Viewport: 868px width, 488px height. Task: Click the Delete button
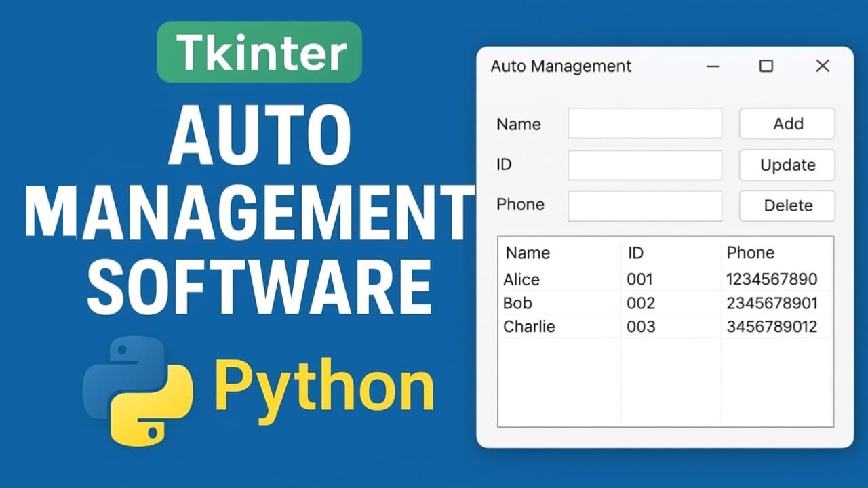[787, 206]
